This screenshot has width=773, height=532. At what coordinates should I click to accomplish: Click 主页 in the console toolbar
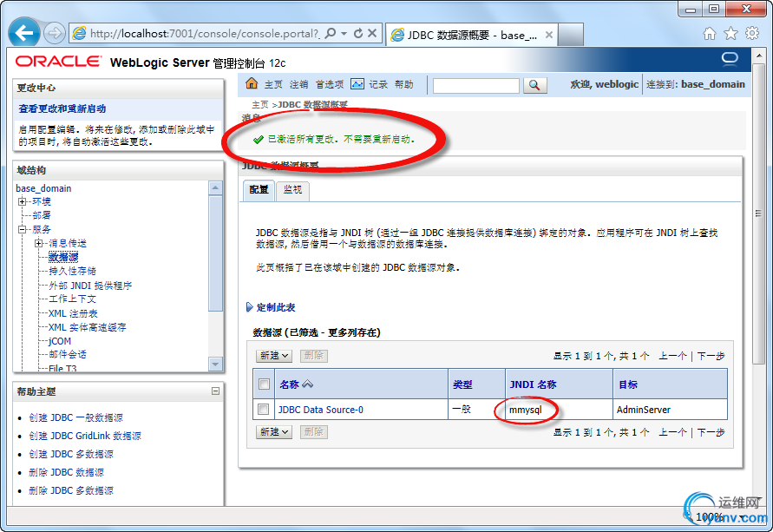click(x=273, y=85)
